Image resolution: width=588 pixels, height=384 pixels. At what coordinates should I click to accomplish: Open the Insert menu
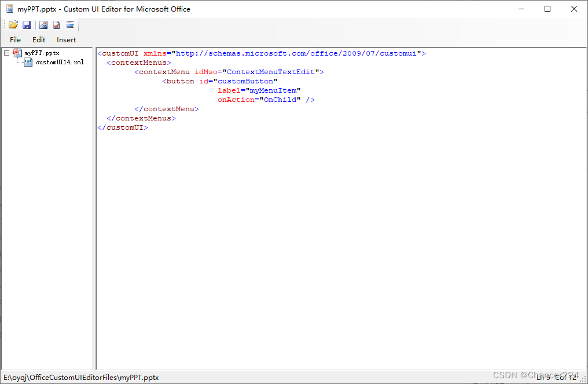66,39
